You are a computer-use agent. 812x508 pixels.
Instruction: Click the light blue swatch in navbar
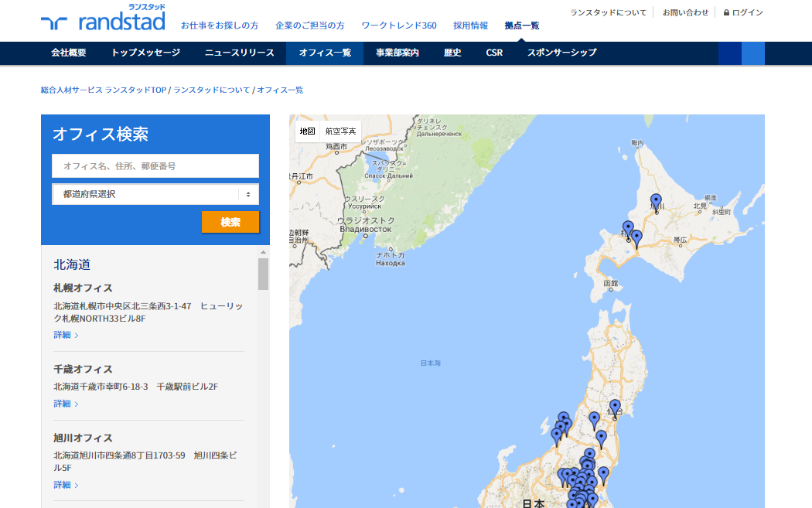tap(753, 53)
